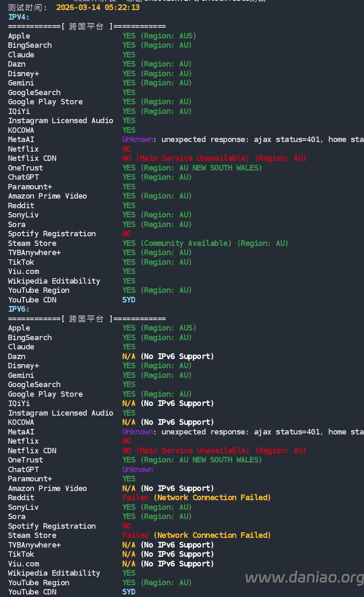
Task: Click the KOCOWA N/A No IPv6 Support result
Action: (168, 422)
